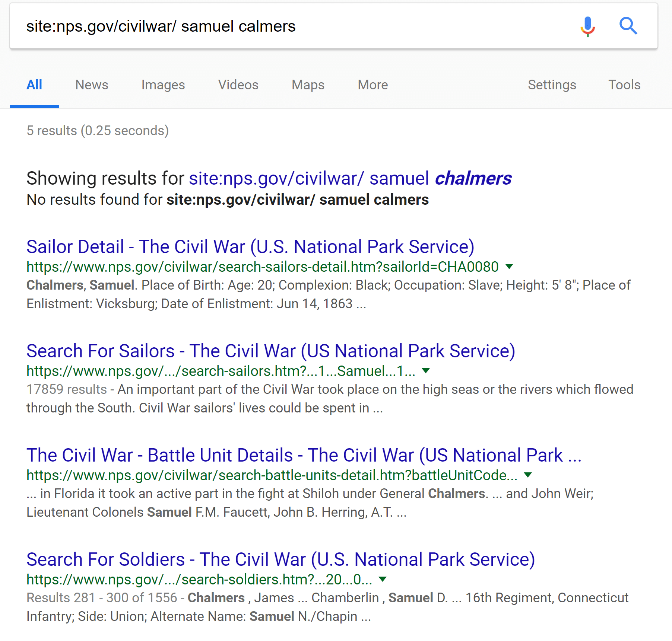
Task: Expand arrow beside search-soldiers.htm URL
Action: pos(383,579)
